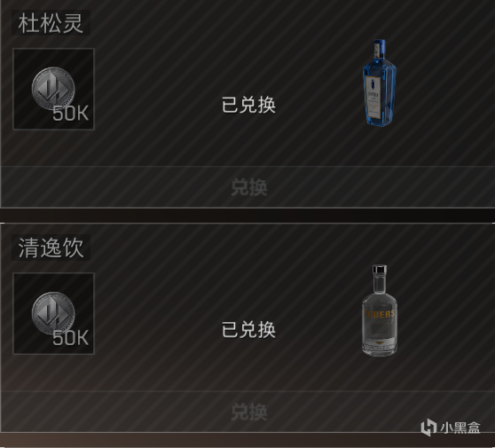Click the 小黑盒 watermark text
Image resolution: width=495 pixels, height=448 pixels.
[460, 428]
